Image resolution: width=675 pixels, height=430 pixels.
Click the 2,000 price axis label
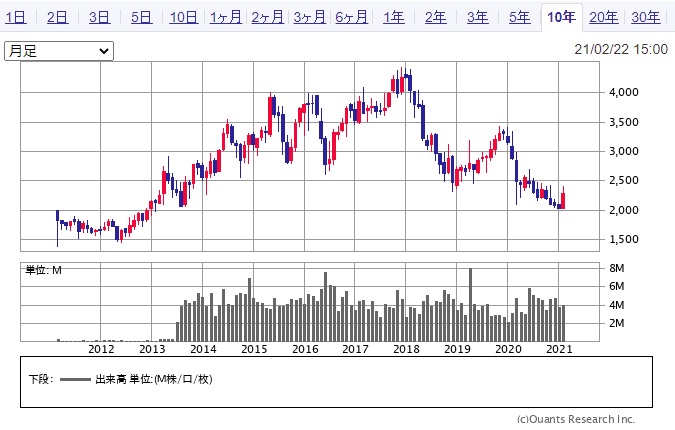624,210
